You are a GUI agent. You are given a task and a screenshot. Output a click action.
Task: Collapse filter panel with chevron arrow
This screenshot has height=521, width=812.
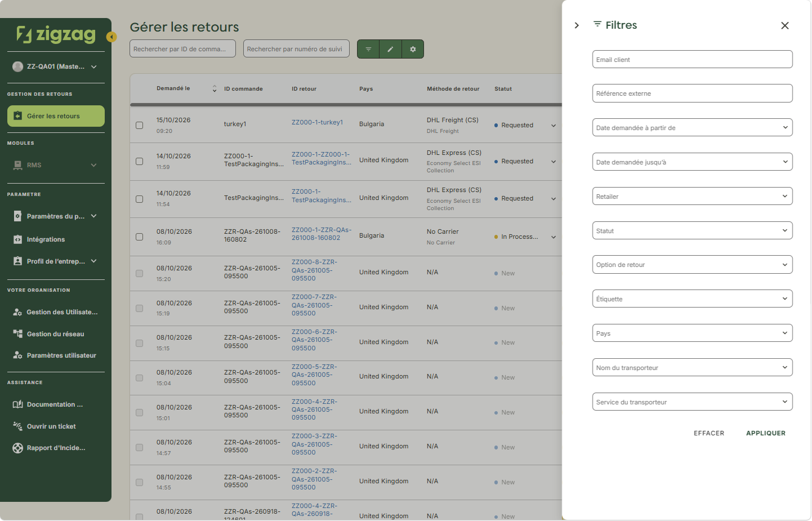[x=577, y=25]
